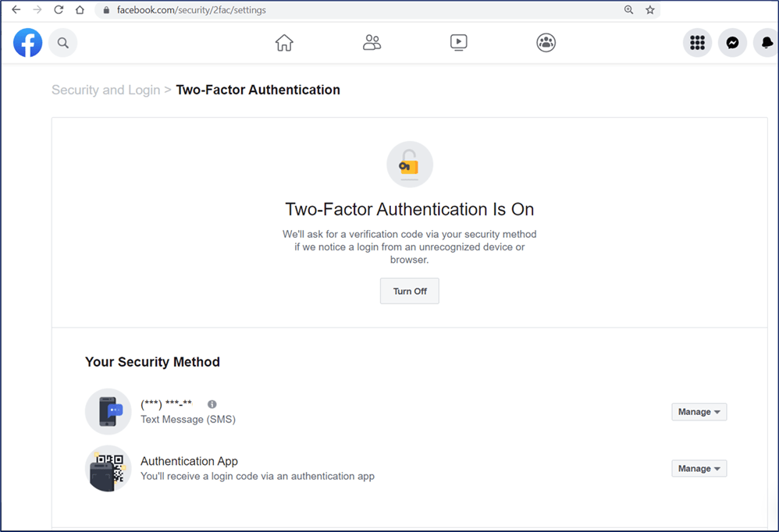Click the zoom magnifier in address bar

[x=628, y=10]
